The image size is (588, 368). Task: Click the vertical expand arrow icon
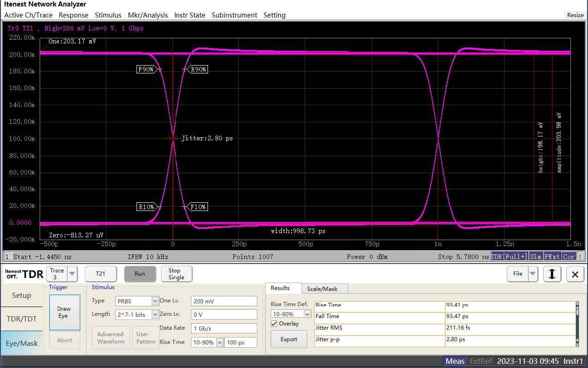[x=552, y=274]
